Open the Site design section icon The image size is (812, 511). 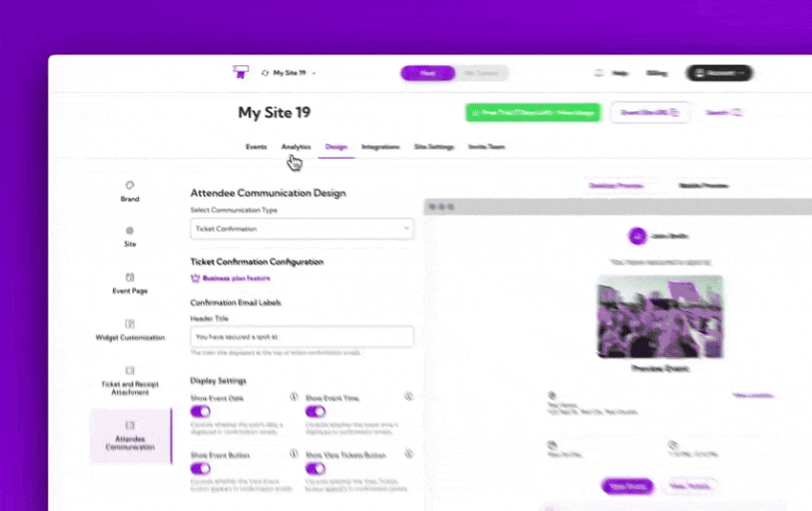(x=129, y=231)
